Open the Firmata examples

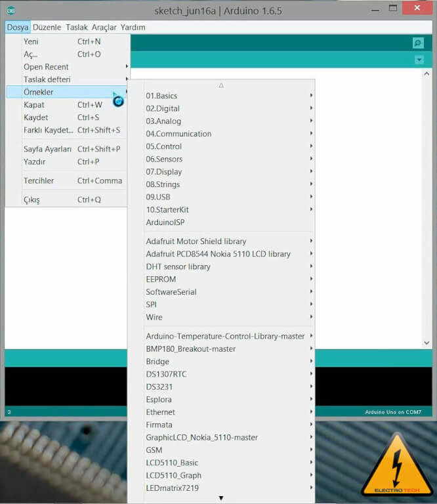click(x=221, y=425)
